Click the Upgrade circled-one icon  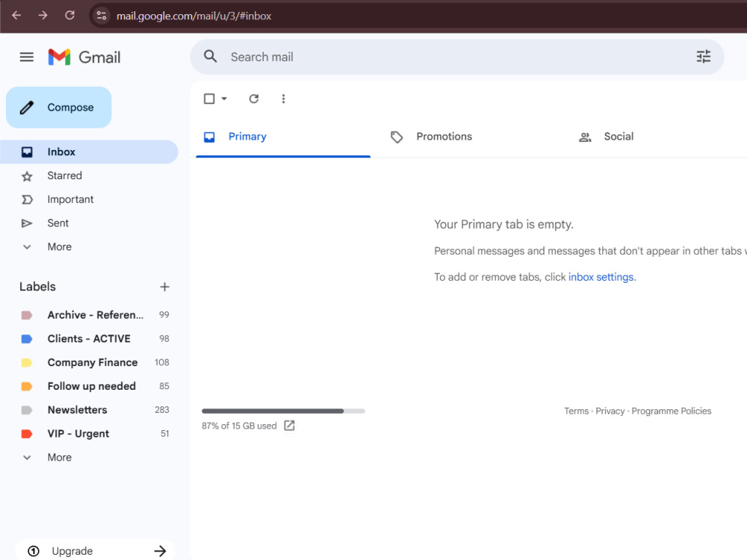coord(34,551)
